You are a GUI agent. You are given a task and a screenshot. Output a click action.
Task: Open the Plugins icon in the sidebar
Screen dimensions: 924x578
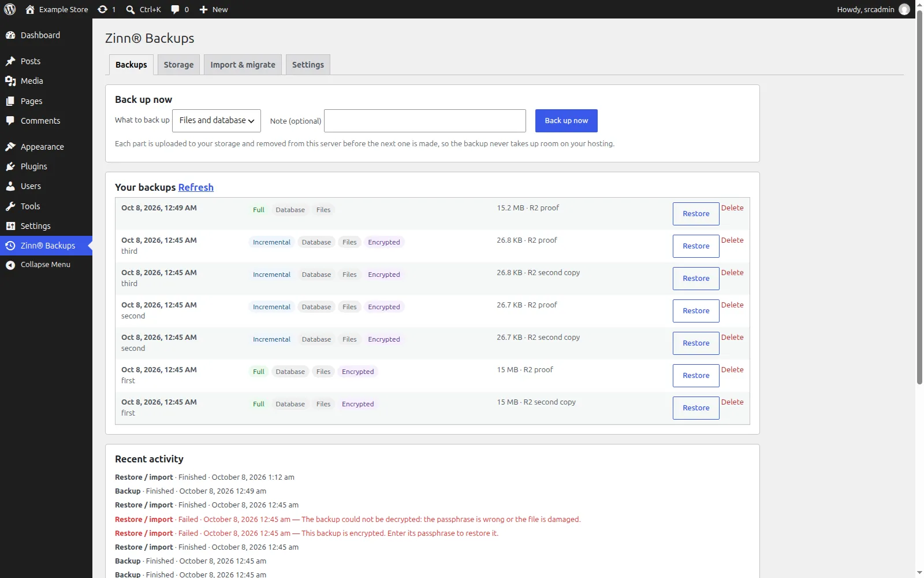(10, 166)
